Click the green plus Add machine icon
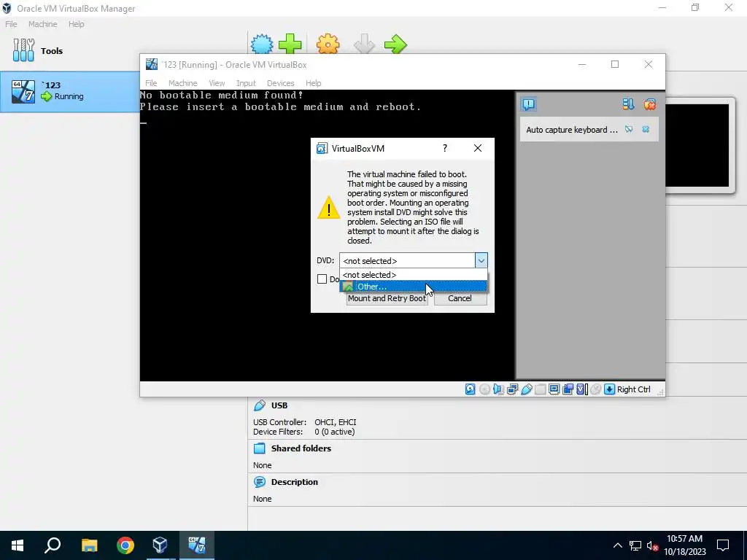Viewport: 747px width, 560px height. [290, 44]
